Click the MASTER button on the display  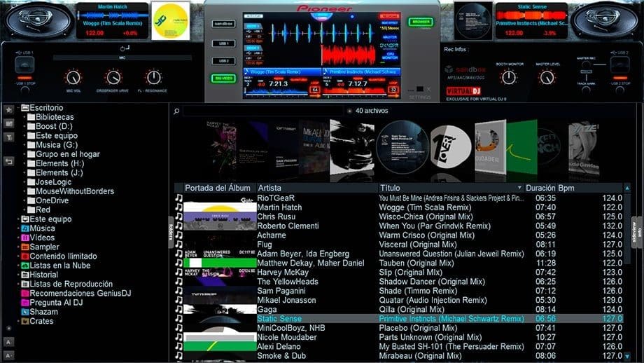[x=390, y=37]
